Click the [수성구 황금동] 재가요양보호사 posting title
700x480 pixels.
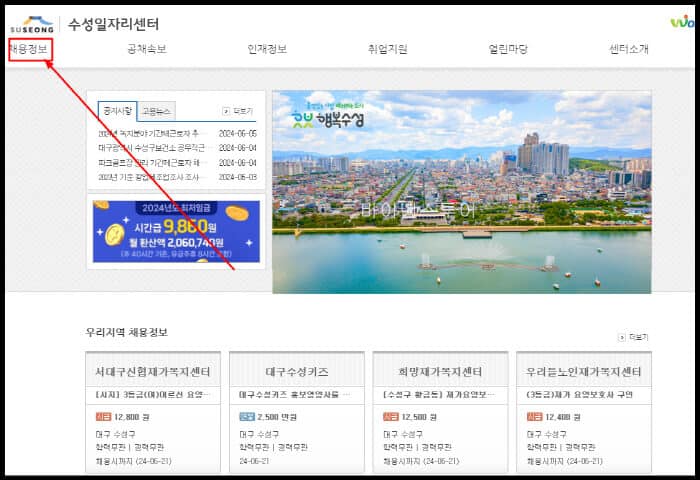click(439, 395)
